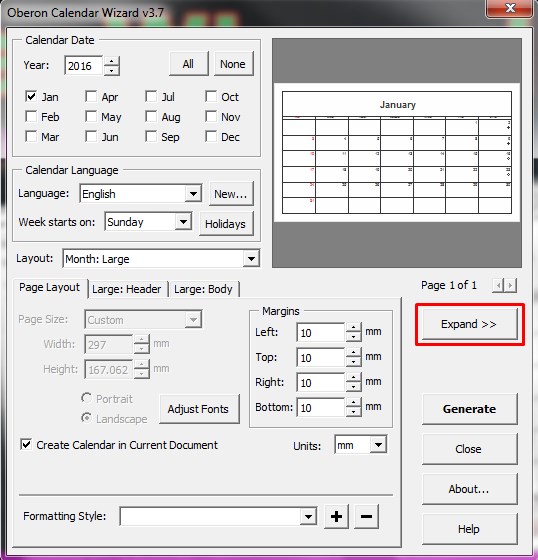Click the Year input field

[x=84, y=66]
